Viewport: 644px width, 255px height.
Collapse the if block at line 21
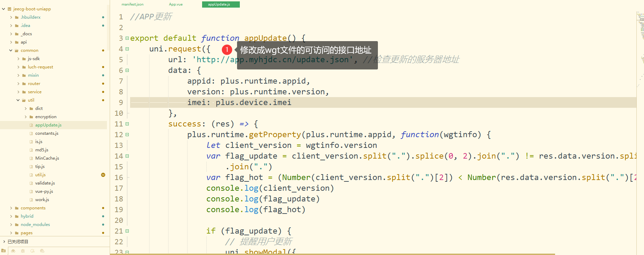pos(127,231)
